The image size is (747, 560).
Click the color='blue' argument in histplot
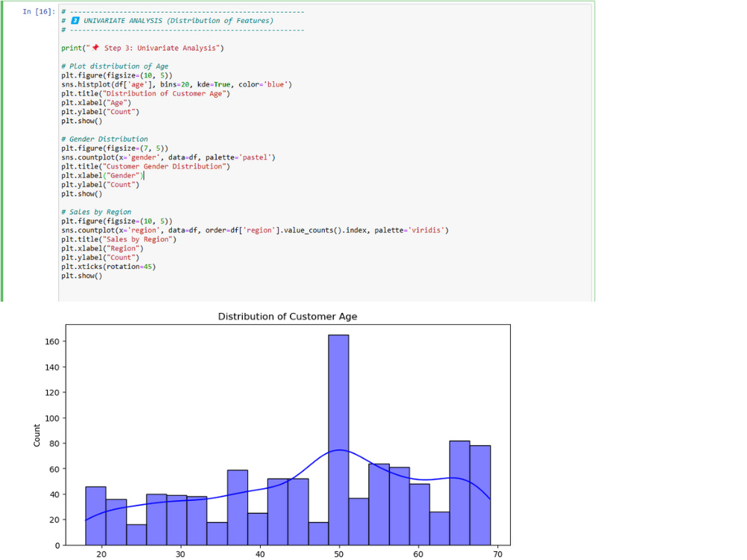[263, 84]
